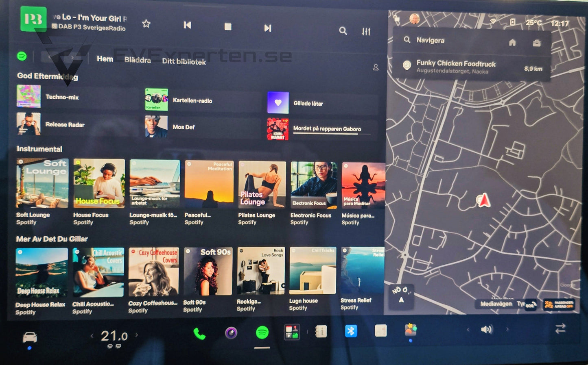This screenshot has width=588, height=365.
Task: Stop the current playback
Action: tap(228, 26)
